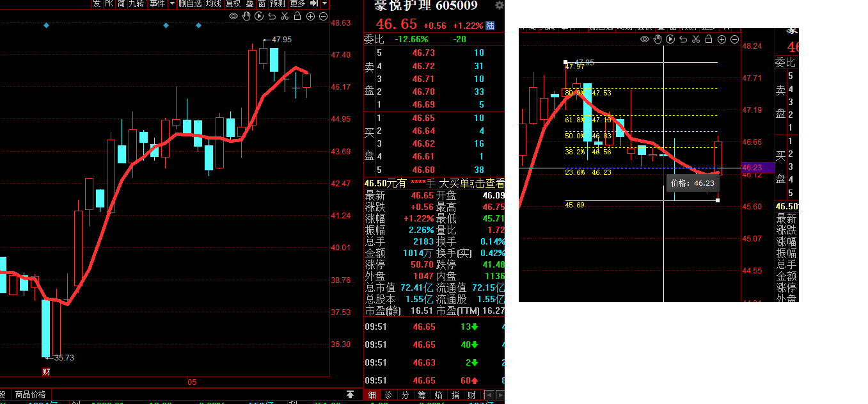Open the 更多 menu in the toolbar
This screenshot has width=868, height=404.
pos(297,4)
